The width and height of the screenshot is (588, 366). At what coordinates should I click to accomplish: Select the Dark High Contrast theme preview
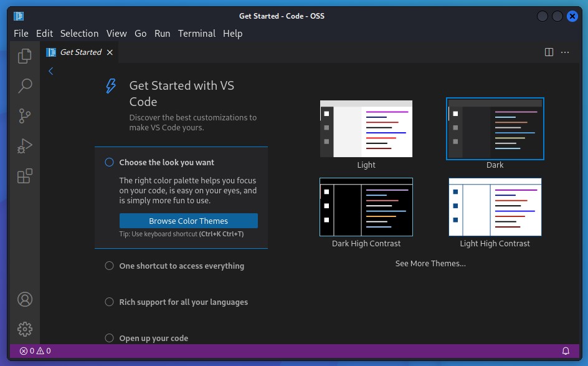366,207
